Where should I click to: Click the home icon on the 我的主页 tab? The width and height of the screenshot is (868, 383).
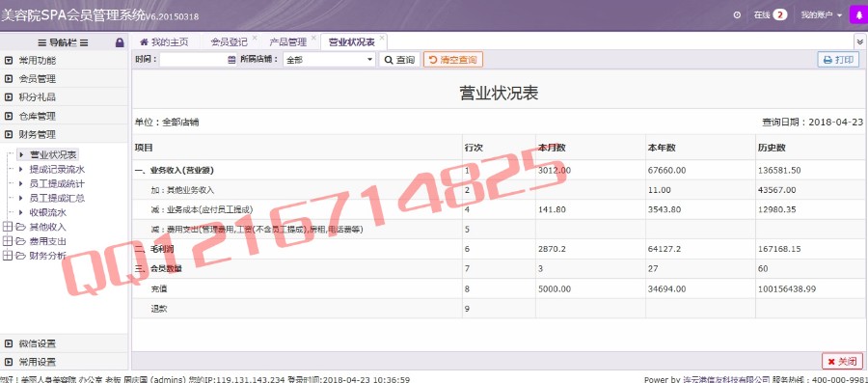(144, 42)
